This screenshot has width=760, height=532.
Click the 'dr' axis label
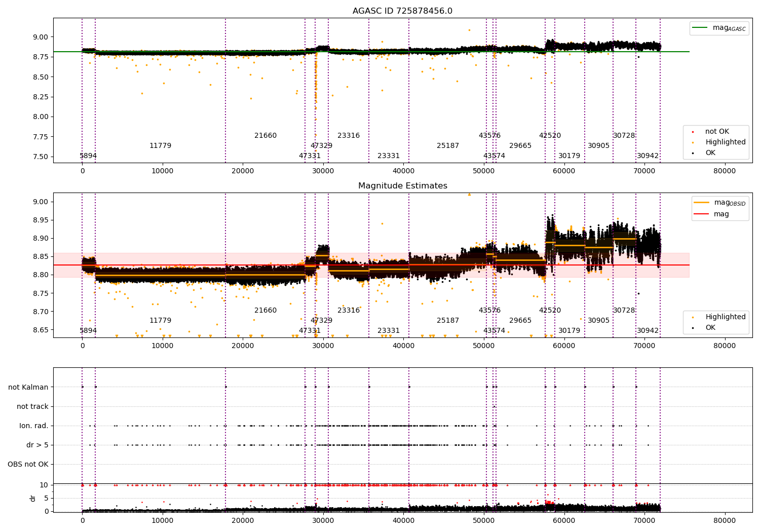coord(33,498)
